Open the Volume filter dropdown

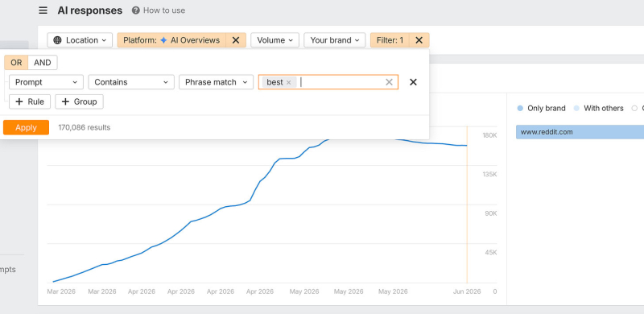275,40
